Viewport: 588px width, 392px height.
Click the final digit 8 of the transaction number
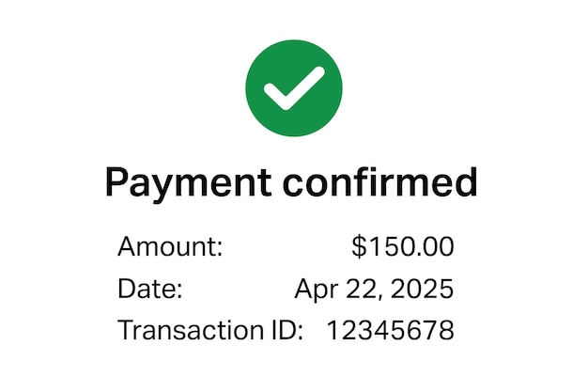(x=446, y=330)
